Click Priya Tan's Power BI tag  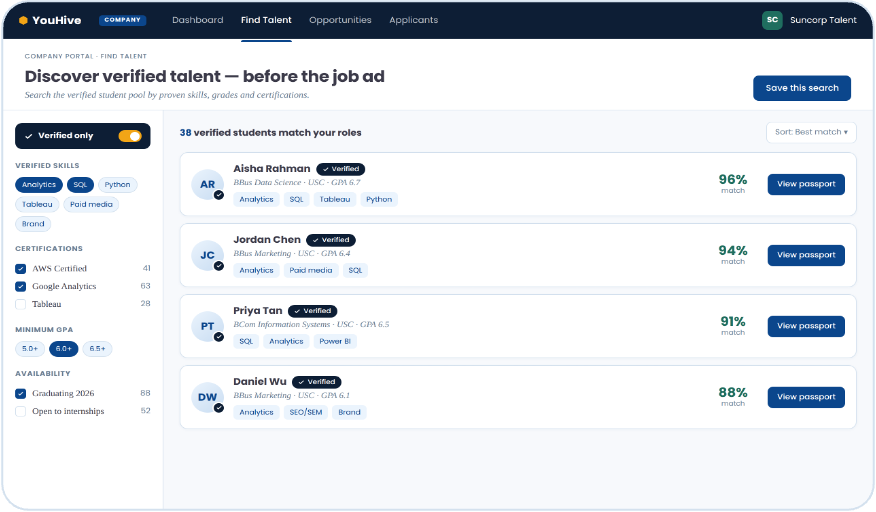tap(335, 342)
